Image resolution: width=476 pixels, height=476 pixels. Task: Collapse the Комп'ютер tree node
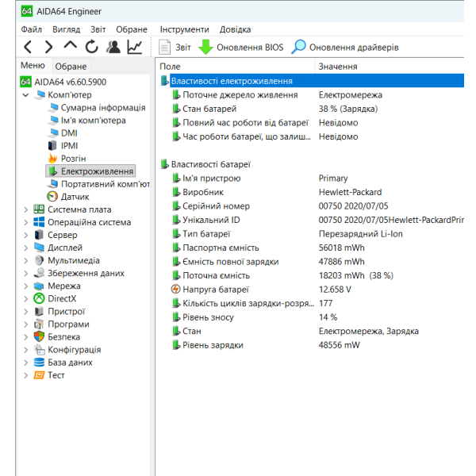pyautogui.click(x=26, y=95)
